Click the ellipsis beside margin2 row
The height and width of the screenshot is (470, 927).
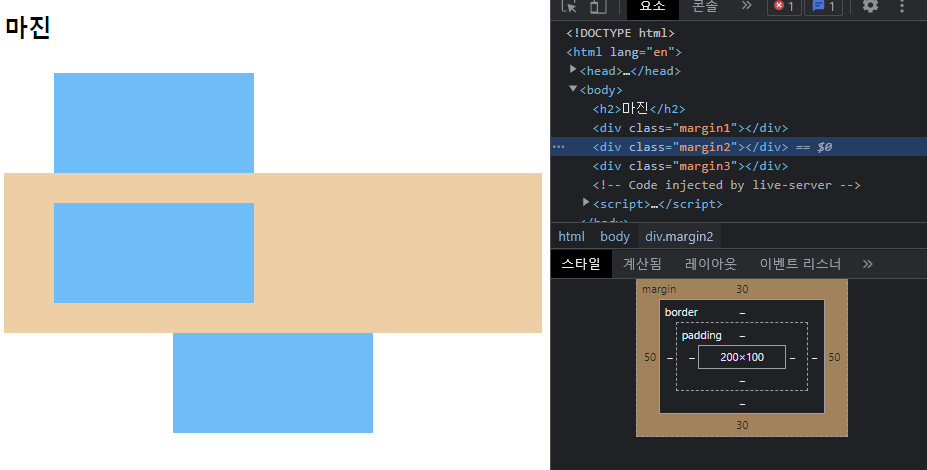coord(559,147)
